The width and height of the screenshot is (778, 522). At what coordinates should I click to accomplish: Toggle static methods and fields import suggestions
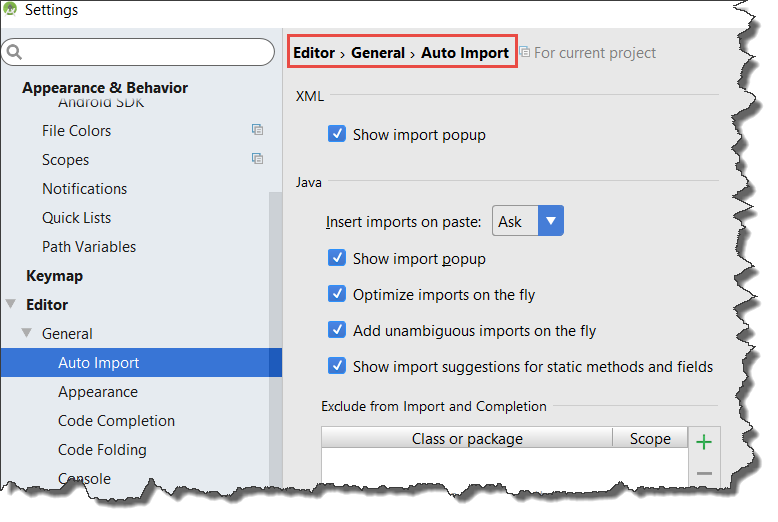(x=337, y=366)
